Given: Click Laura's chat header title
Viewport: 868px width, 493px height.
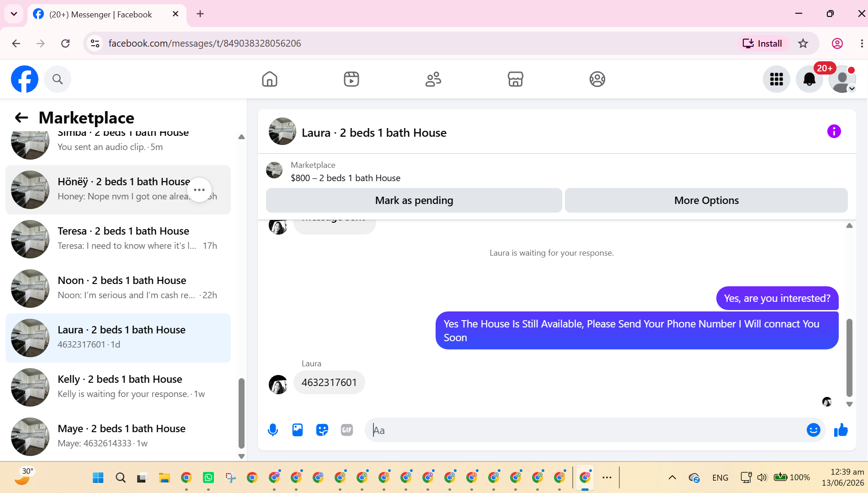Looking at the screenshot, I should (x=374, y=133).
